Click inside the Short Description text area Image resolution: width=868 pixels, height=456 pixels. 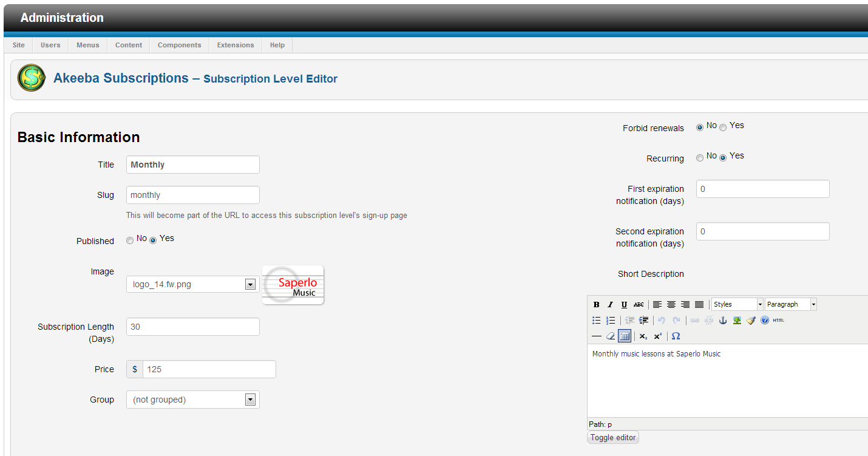(728, 381)
